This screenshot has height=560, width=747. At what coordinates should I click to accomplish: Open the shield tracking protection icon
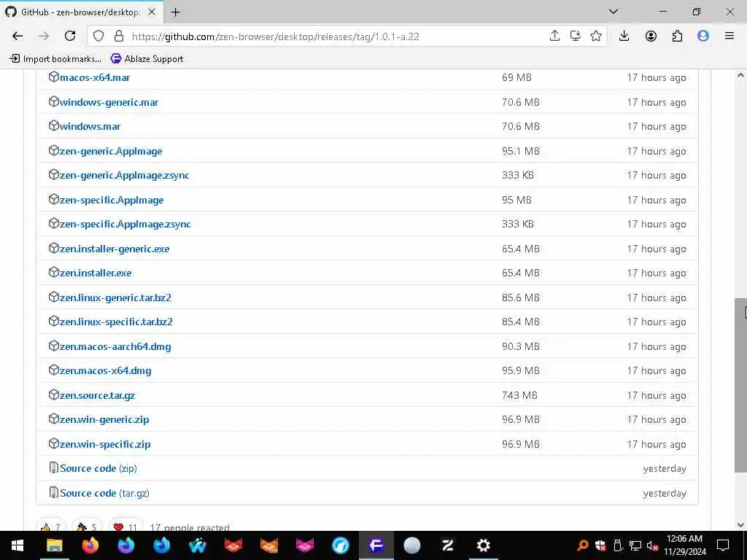[x=98, y=36]
